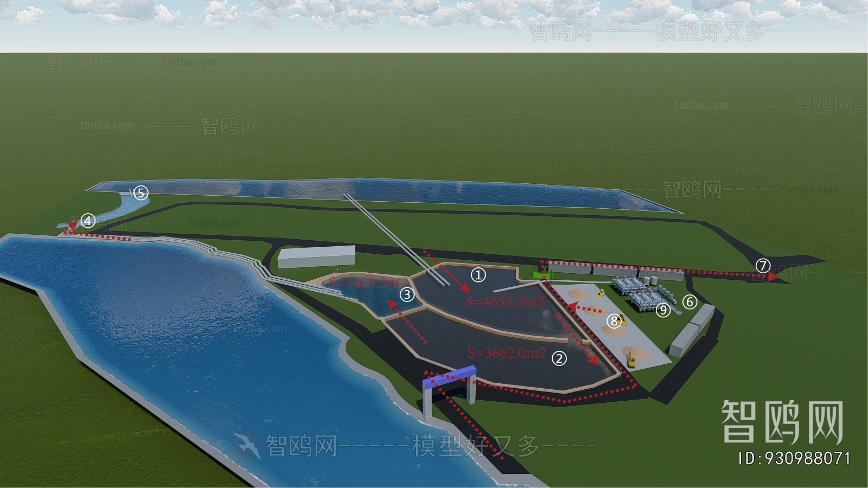Click marker ④ at the river outlet

click(87, 221)
